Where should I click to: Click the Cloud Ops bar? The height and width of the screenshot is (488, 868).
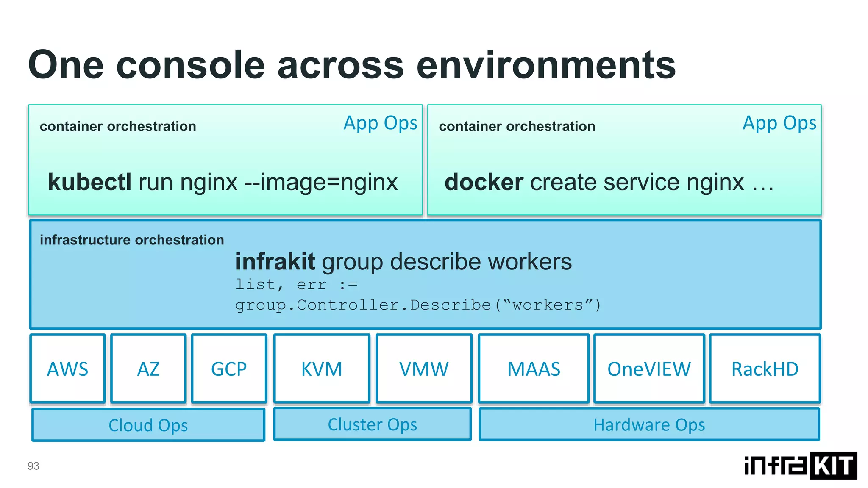(148, 425)
